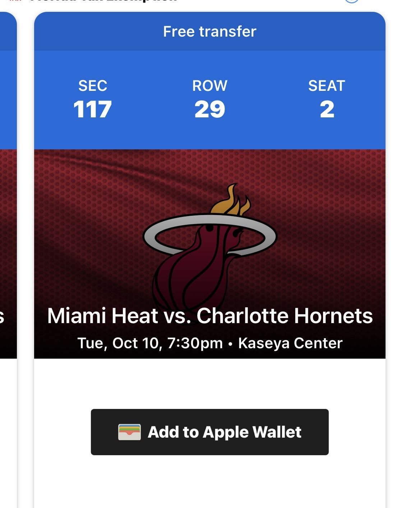Tap the Kaseya Center venue name
This screenshot has width=420, height=508.
[x=290, y=343]
